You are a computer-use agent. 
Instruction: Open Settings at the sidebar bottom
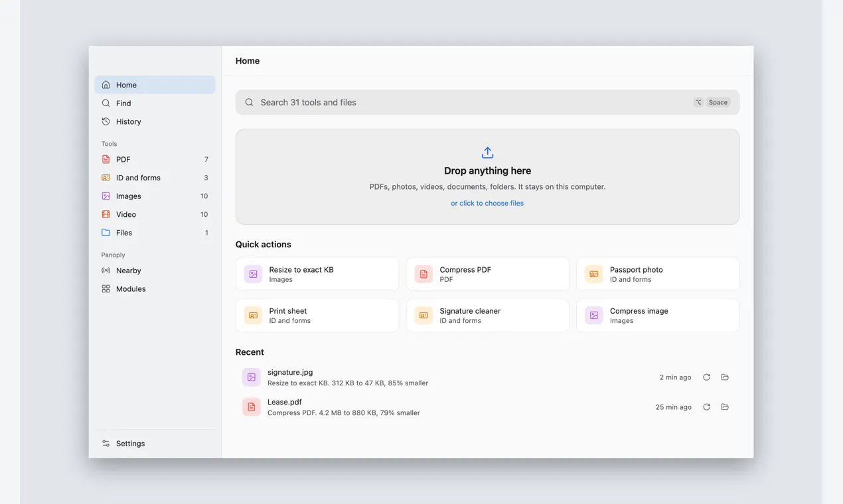pyautogui.click(x=155, y=444)
